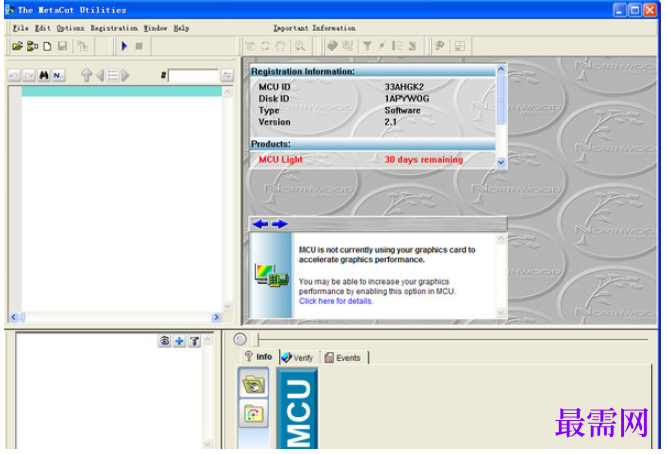The image size is (667, 454).
Task: Click the round gray button left of slider
Action: [240, 340]
